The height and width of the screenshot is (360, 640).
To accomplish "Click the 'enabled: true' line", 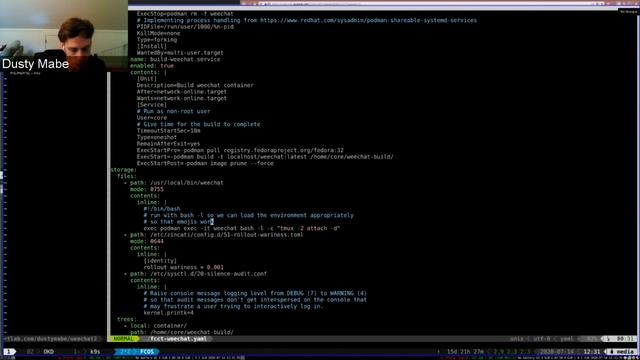I will coord(152,66).
